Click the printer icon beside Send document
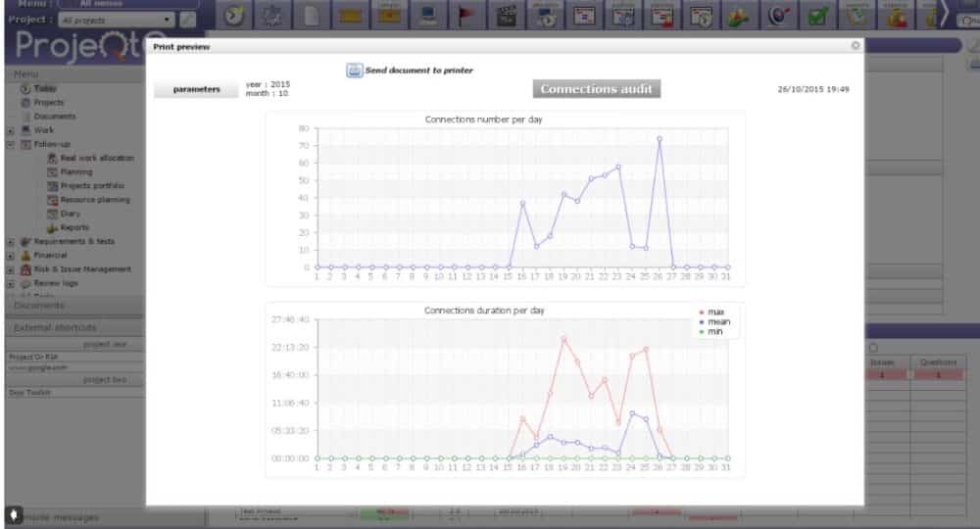 point(354,71)
